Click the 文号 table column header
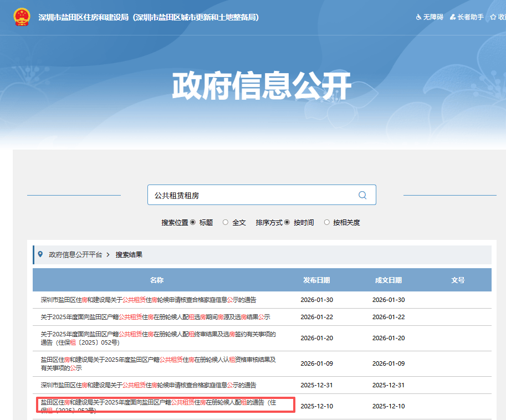 pos(458,280)
